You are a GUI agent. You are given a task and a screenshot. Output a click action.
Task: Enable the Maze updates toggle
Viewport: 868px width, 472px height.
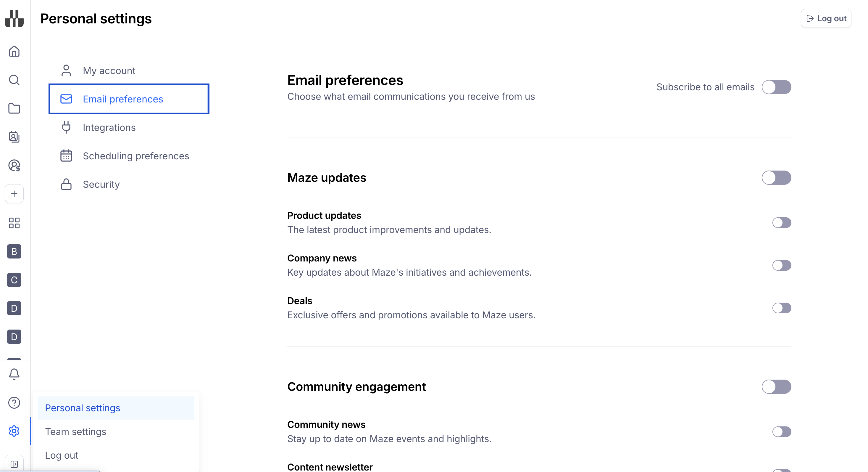776,178
